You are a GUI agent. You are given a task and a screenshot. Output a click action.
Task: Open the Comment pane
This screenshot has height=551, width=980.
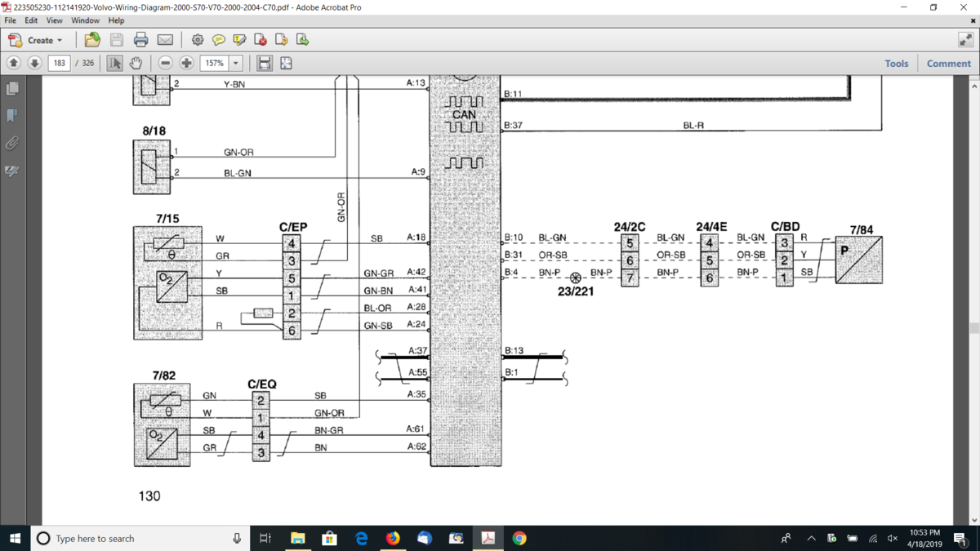tap(948, 63)
